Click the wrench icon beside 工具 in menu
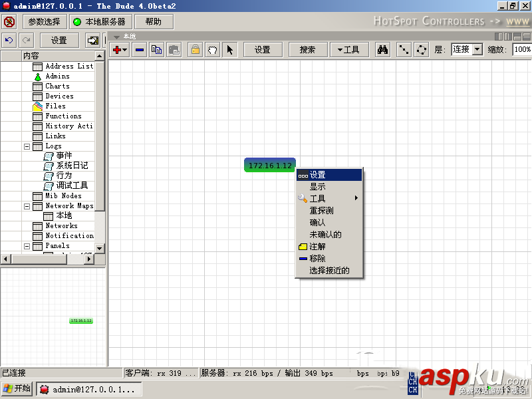The image size is (532, 399). click(303, 198)
